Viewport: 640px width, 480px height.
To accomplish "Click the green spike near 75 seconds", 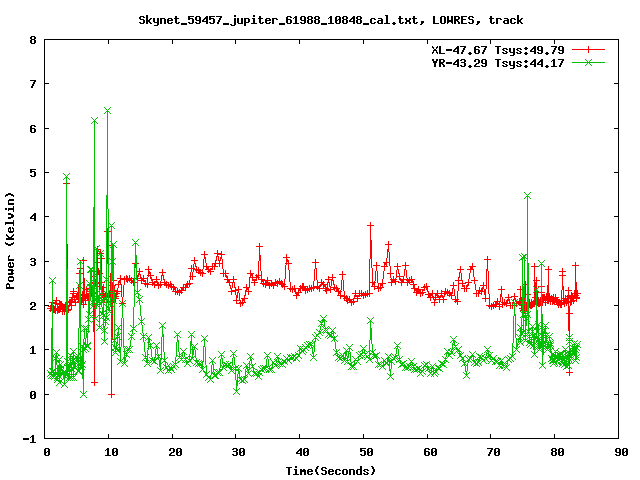I will [x=527, y=196].
